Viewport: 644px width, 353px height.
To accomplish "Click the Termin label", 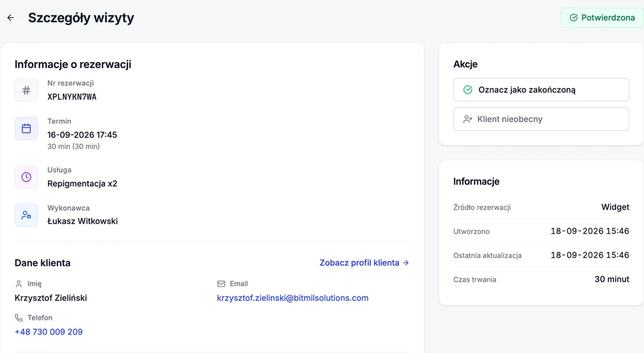I will click(59, 121).
